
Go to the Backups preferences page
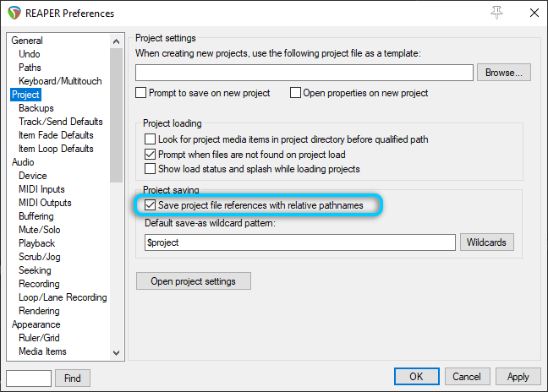click(x=36, y=108)
